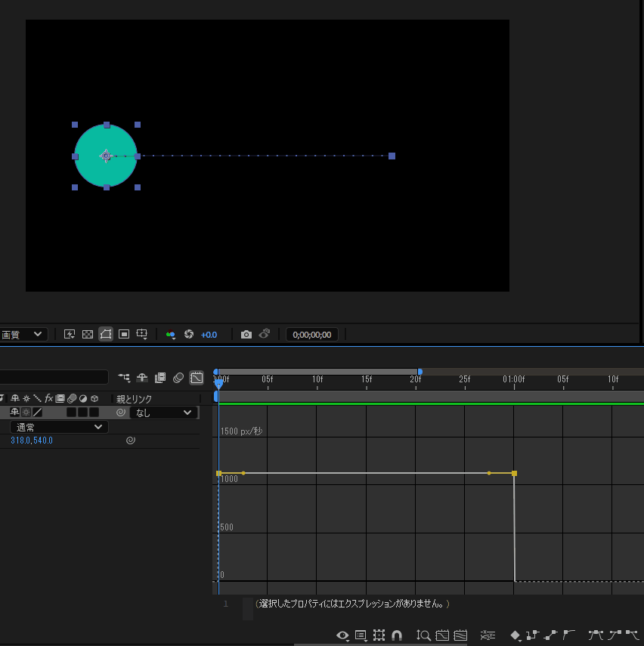Toggle the layer's quality slash switch
The width and height of the screenshot is (644, 646).
(x=38, y=412)
